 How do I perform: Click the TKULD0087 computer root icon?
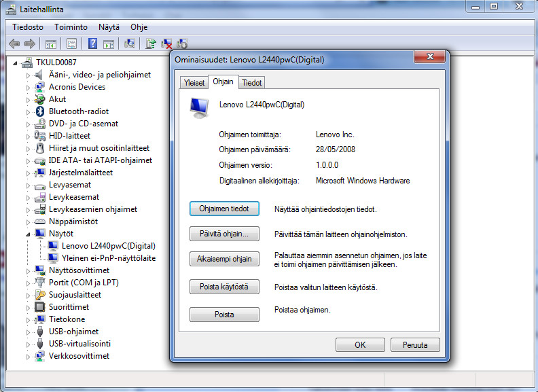point(26,63)
